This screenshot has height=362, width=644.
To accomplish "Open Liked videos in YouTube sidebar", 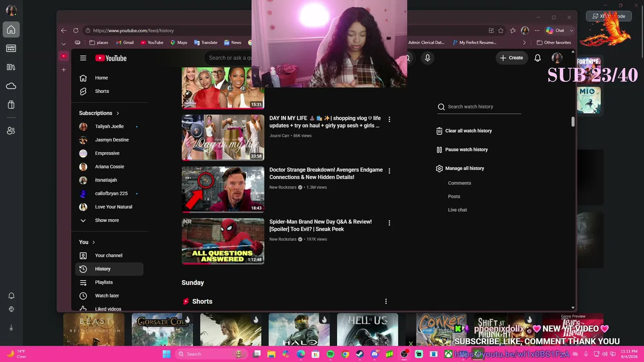I will coord(110,308).
